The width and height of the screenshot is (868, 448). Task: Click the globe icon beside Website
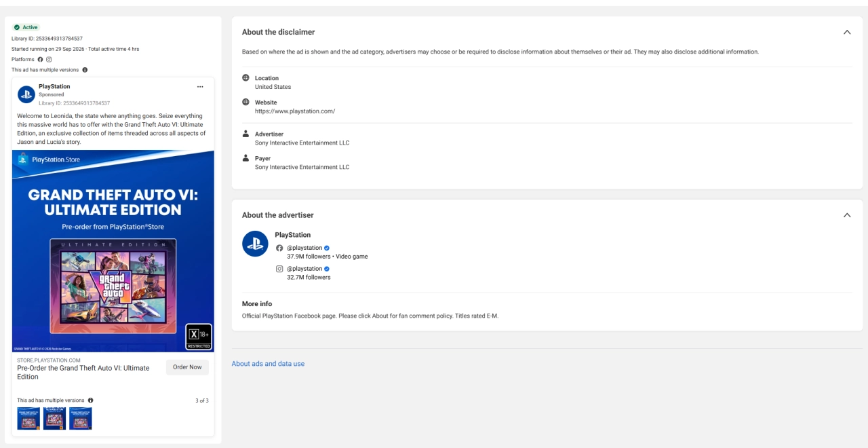coord(245,102)
